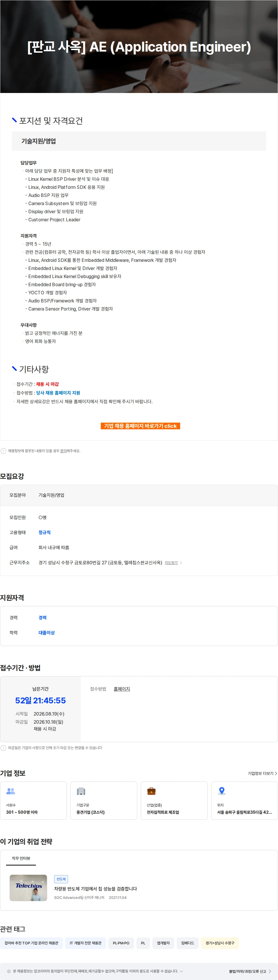Select the 경기>성남시 수정구 location tag
This screenshot has width=278, height=980.
(x=220, y=943)
